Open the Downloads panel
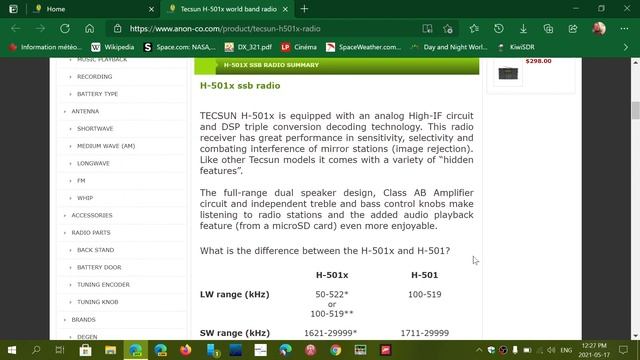Image resolution: width=640 pixels, height=360 pixels. (x=523, y=29)
